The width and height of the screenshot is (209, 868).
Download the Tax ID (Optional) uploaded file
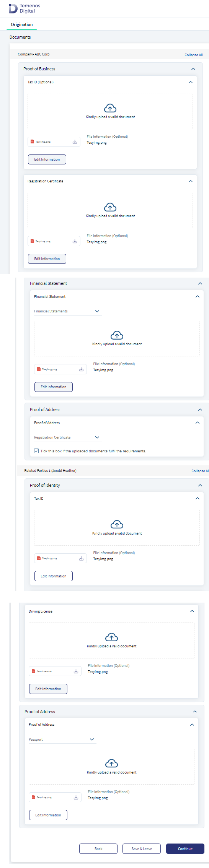[75, 142]
